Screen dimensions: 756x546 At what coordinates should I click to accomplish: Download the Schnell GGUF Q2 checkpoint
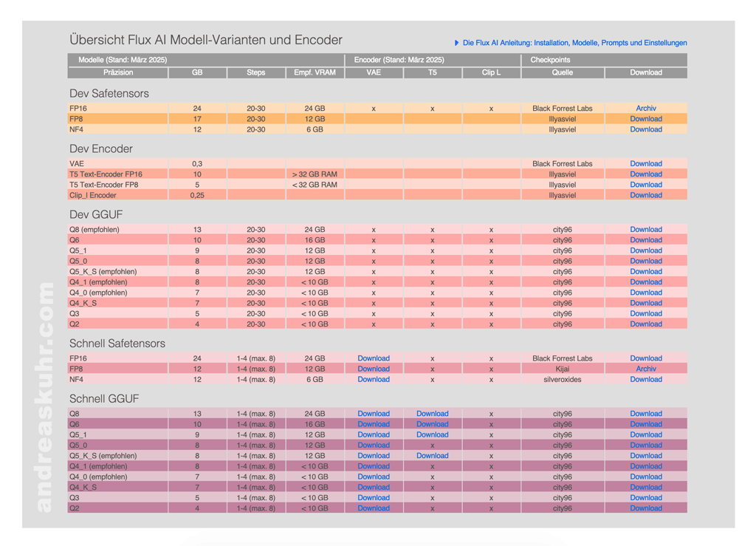tap(645, 509)
